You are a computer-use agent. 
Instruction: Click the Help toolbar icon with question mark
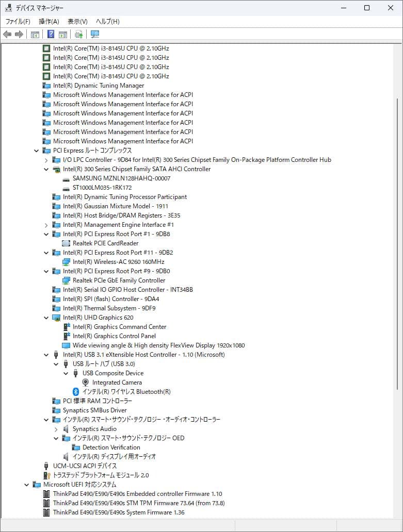point(51,35)
